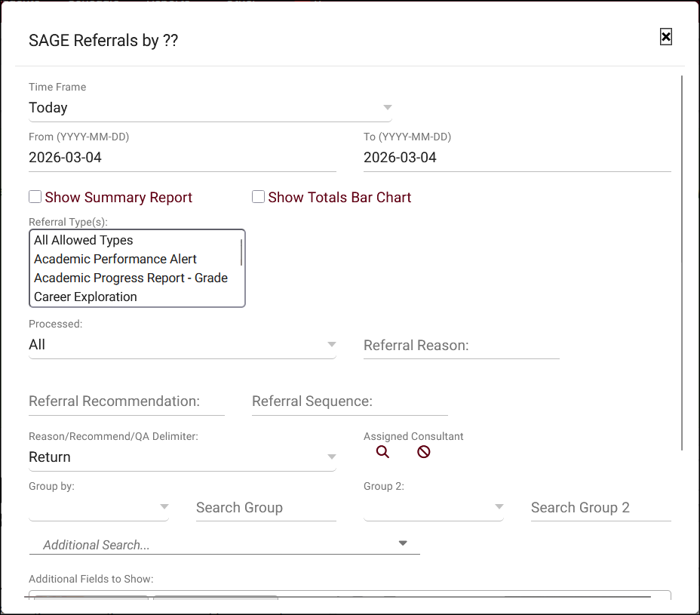Image resolution: width=700 pixels, height=615 pixels.
Task: Click the Referral Sequence field
Action: click(x=349, y=401)
